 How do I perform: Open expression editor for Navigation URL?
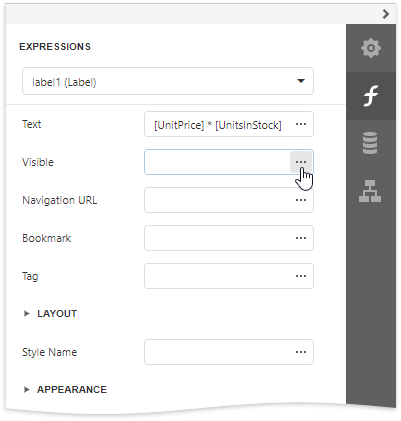pos(301,200)
